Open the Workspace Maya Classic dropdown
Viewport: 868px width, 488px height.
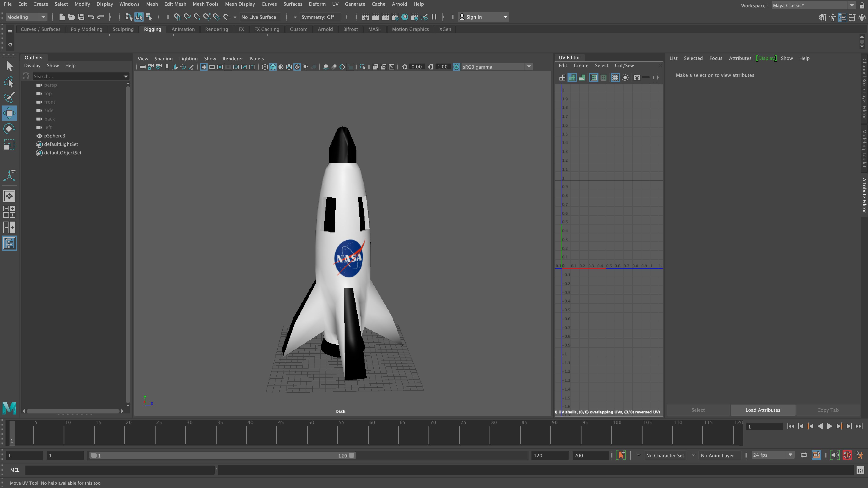pos(814,5)
